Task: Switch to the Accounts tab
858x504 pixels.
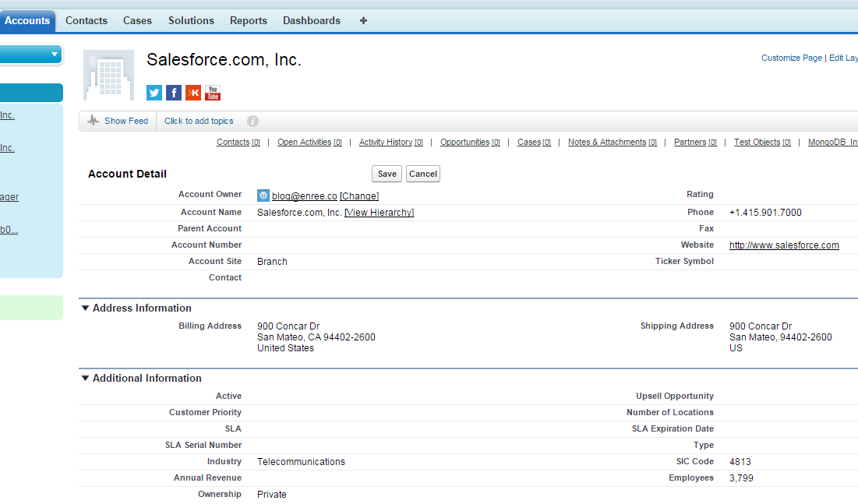Action: [x=26, y=21]
